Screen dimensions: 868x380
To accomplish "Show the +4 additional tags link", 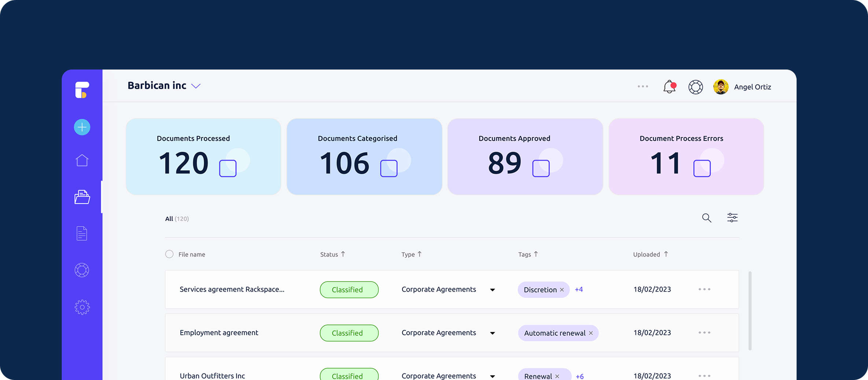I will point(579,290).
